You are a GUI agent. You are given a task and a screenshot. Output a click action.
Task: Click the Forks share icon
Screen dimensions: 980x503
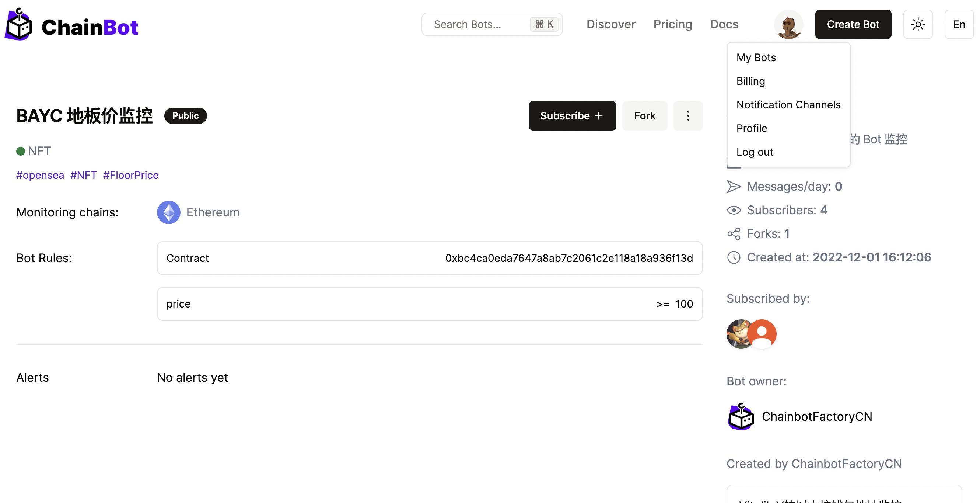point(734,234)
